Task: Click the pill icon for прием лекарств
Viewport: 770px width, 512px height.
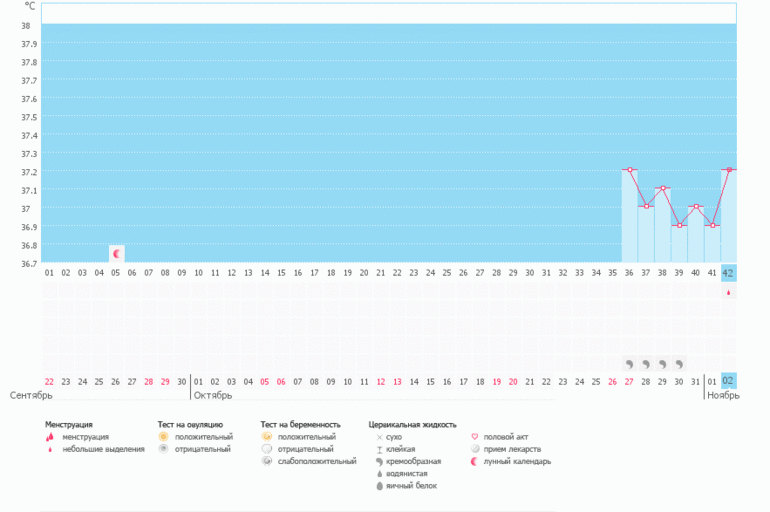Action: (x=474, y=449)
